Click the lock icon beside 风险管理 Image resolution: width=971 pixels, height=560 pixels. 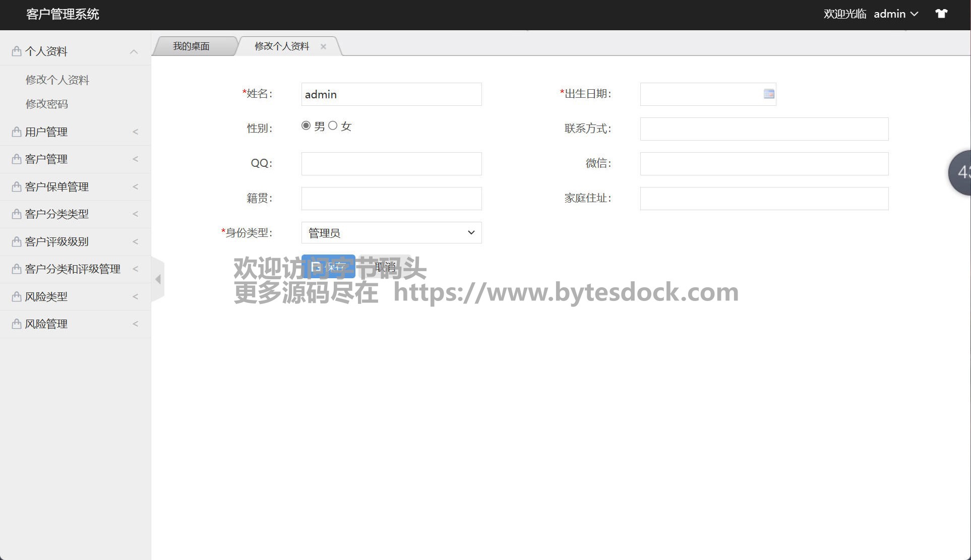[x=16, y=324]
